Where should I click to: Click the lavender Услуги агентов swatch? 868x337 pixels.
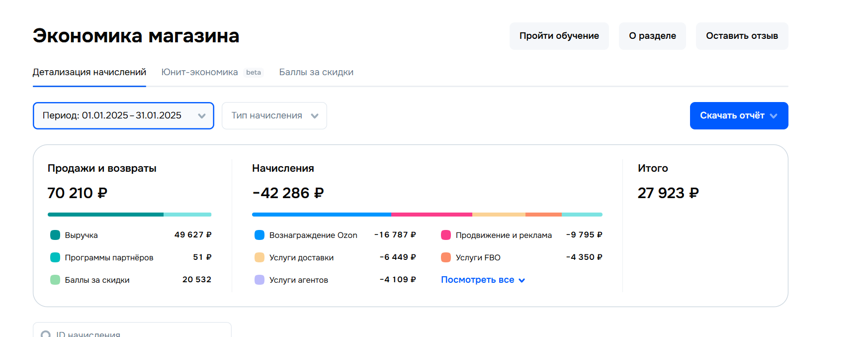tap(260, 280)
